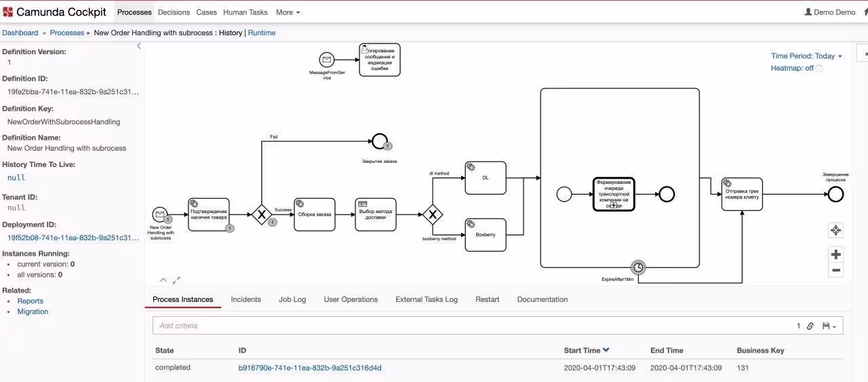Switch to the Documentation tab
868x382 pixels.
[542, 299]
